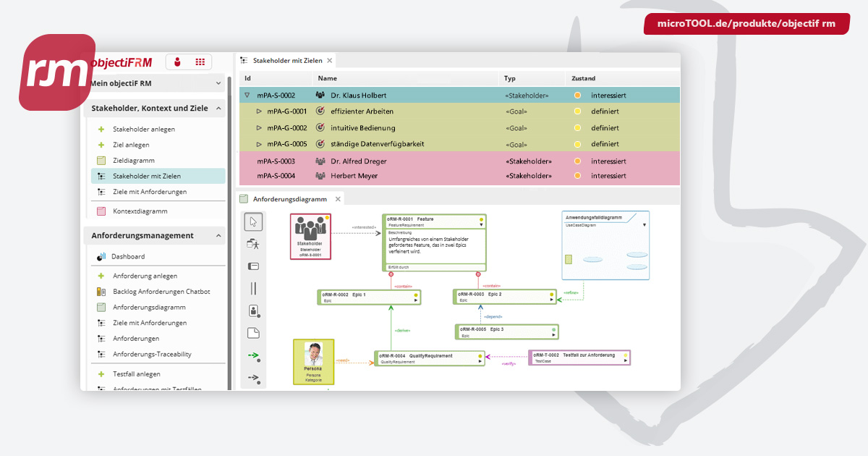The height and width of the screenshot is (456, 868).
Task: Click the status dot in Dr. Klaus Holbert row
Action: (577, 95)
